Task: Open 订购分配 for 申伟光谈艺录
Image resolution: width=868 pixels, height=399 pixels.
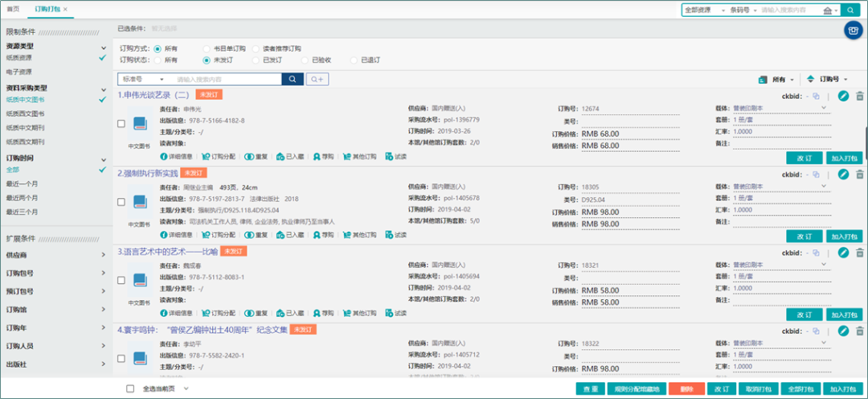Action: (x=219, y=156)
